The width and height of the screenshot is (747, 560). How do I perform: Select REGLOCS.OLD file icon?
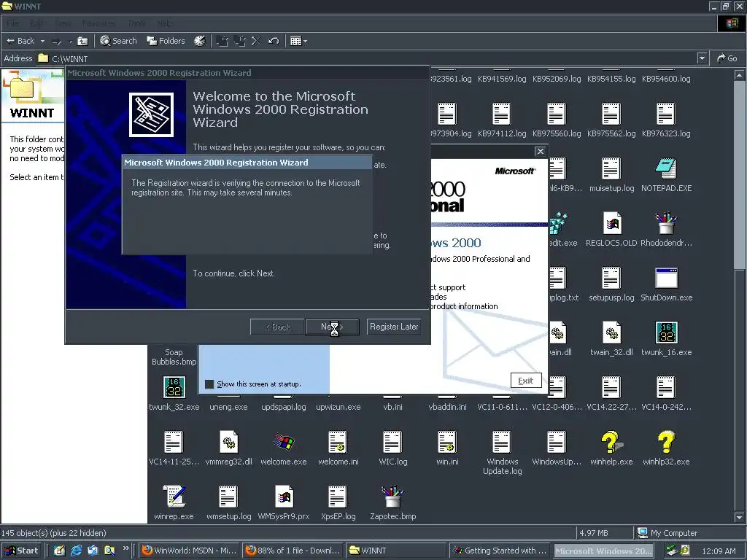pos(612,223)
